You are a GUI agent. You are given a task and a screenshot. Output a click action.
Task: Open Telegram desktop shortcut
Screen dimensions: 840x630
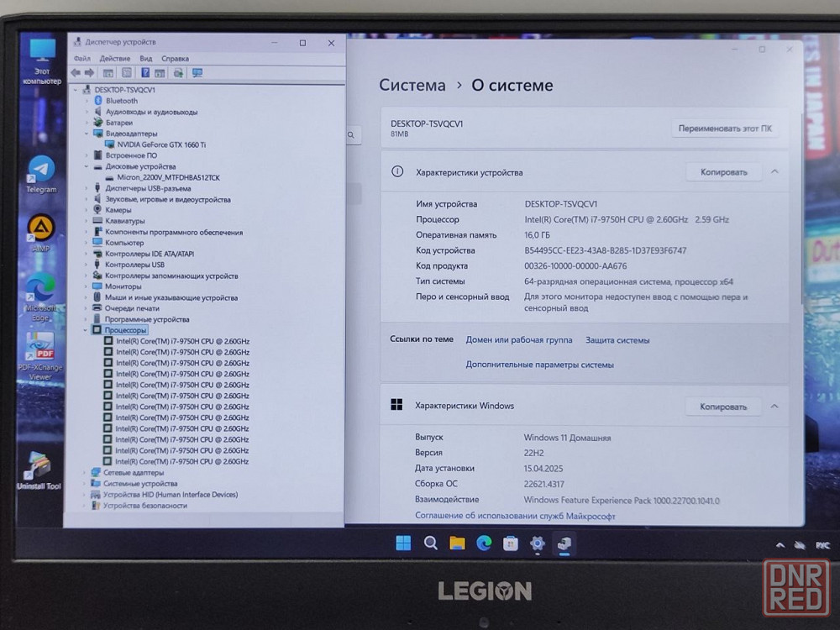(x=41, y=174)
